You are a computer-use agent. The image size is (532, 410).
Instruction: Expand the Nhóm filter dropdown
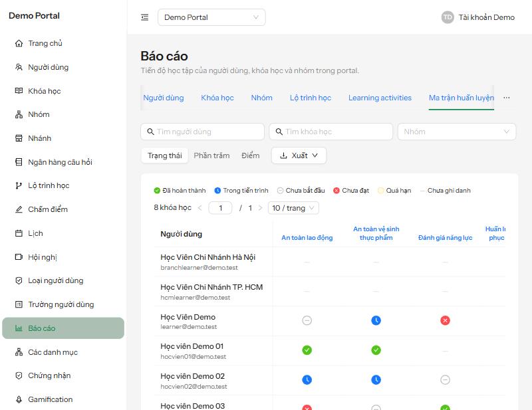(457, 132)
